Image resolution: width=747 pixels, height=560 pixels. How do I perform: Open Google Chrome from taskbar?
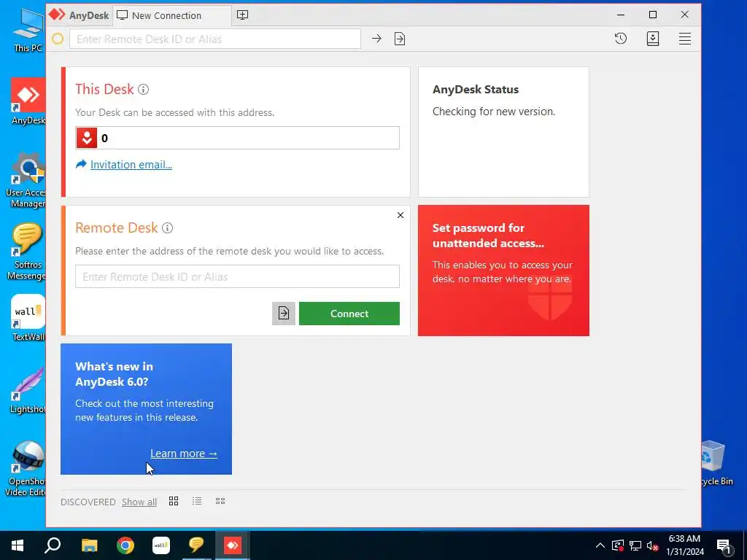point(125,545)
